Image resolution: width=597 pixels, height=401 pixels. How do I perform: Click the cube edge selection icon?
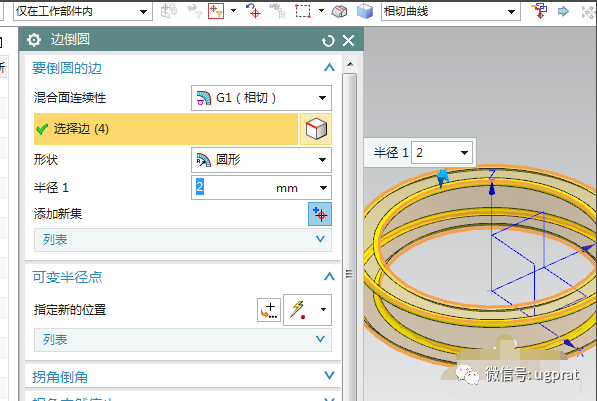pyautogui.click(x=316, y=129)
